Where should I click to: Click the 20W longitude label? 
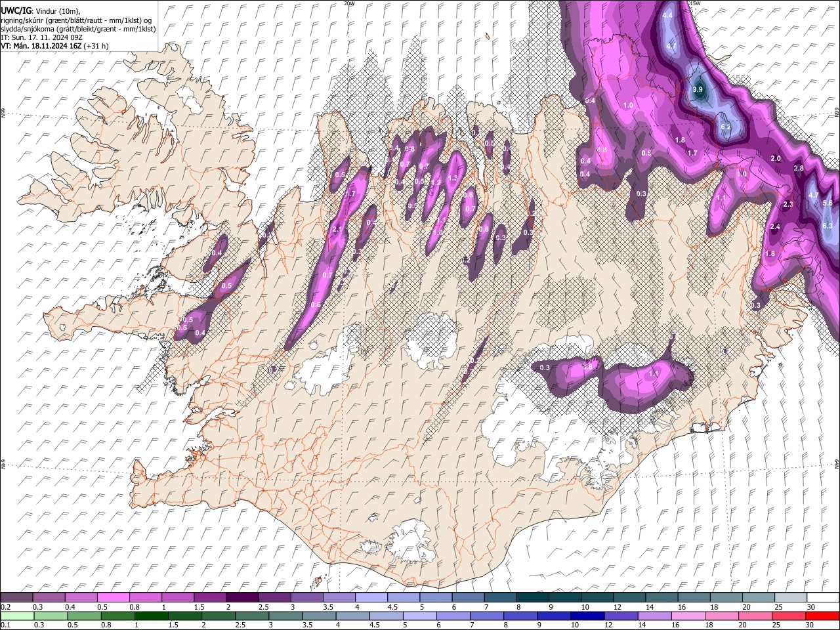349,3
